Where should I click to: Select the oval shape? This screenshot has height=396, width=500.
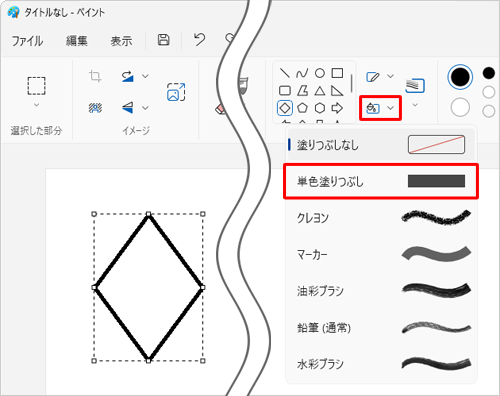pos(320,73)
